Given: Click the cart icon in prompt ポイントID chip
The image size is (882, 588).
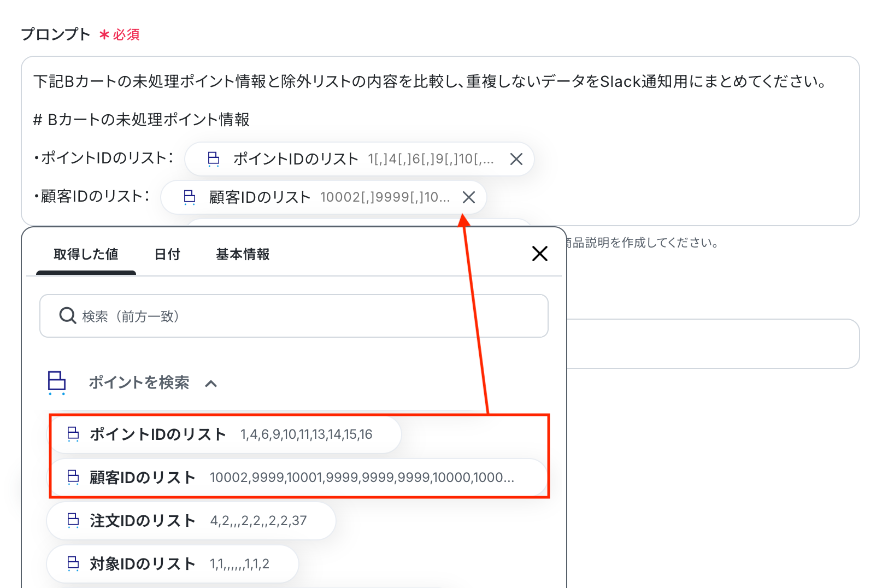Looking at the screenshot, I should tap(214, 159).
